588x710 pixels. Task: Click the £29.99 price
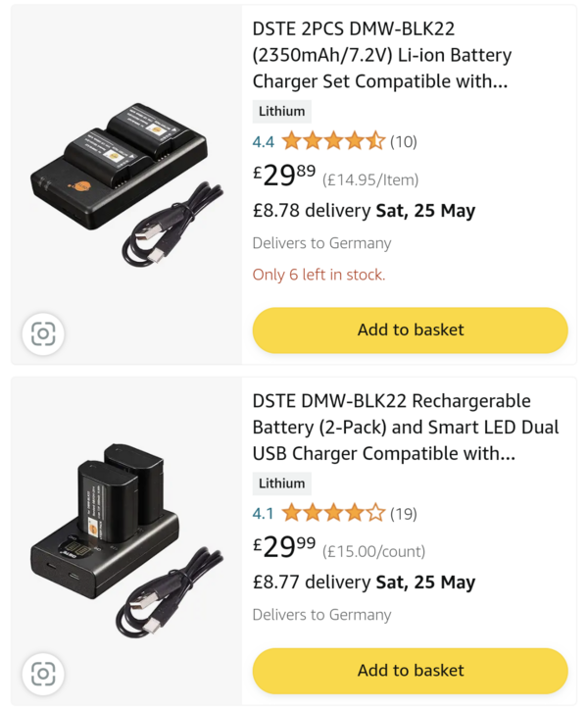click(x=285, y=547)
